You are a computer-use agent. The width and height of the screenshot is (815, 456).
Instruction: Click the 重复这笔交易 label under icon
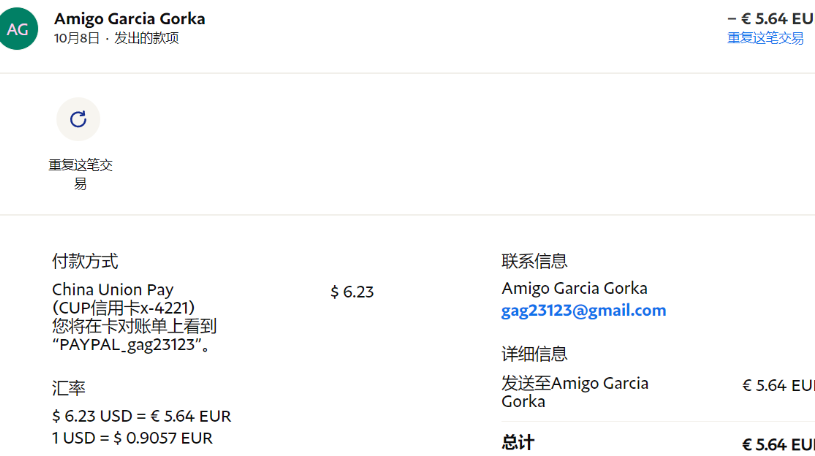point(80,174)
